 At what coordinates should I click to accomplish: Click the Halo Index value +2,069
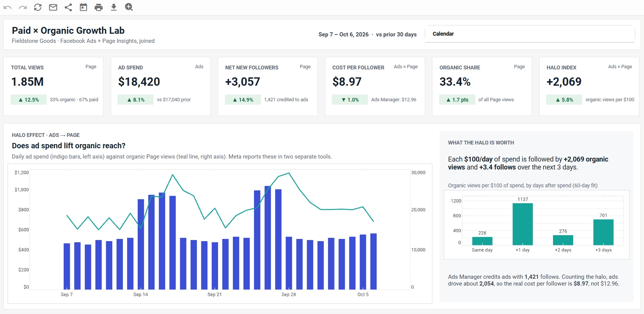coord(564,82)
